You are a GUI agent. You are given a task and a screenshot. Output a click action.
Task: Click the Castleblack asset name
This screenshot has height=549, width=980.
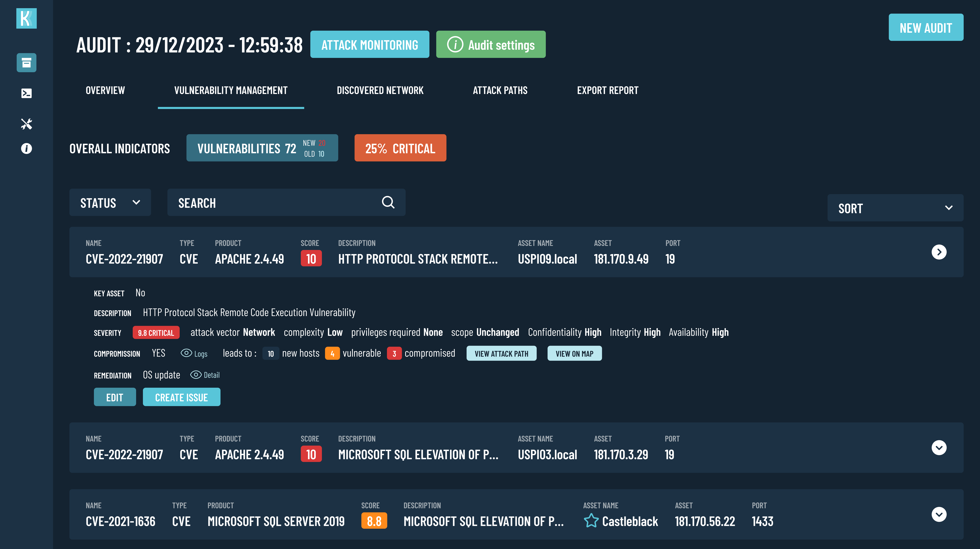[630, 521]
